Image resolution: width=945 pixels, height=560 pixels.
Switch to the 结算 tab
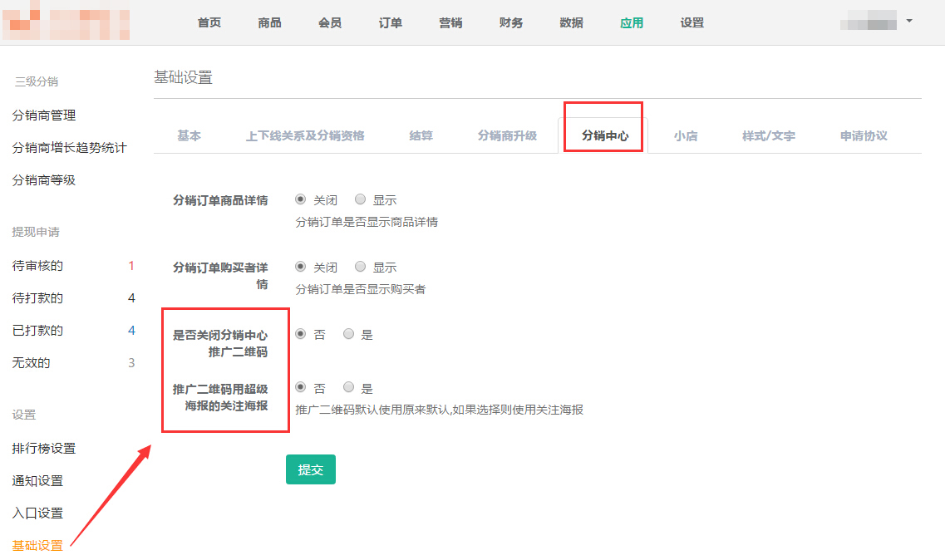tap(421, 135)
